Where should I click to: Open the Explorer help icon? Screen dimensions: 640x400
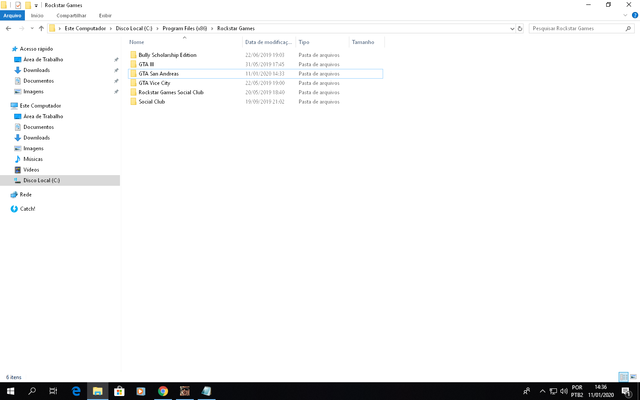coord(635,16)
